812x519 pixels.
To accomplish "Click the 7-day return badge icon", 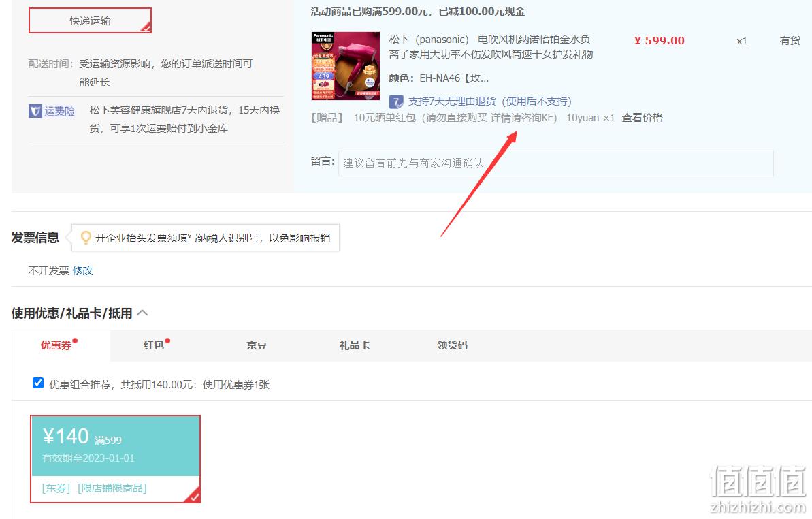I will pyautogui.click(x=396, y=101).
